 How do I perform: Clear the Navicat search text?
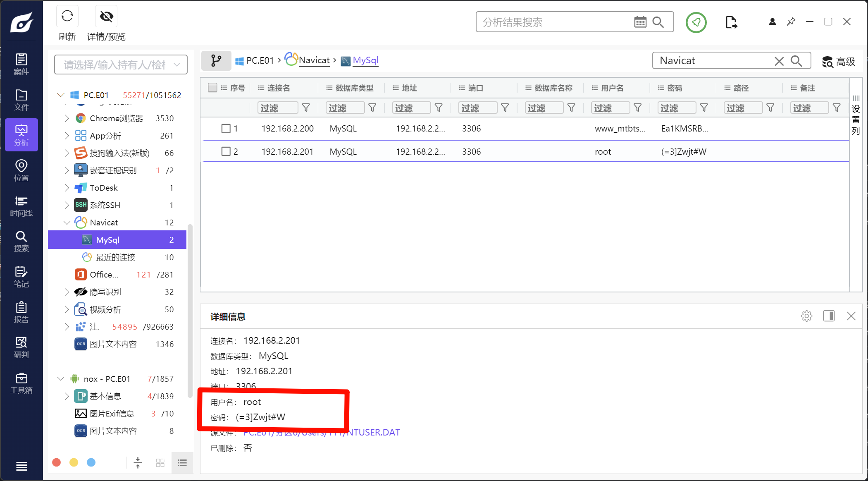tap(779, 61)
